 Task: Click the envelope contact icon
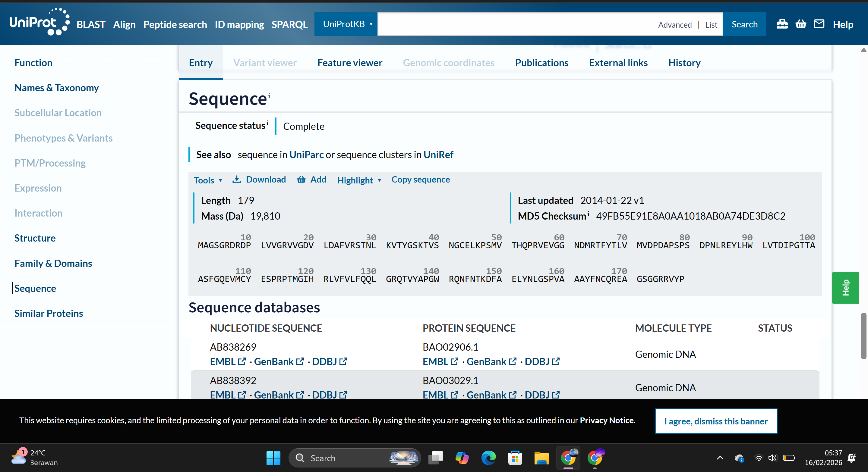(819, 24)
